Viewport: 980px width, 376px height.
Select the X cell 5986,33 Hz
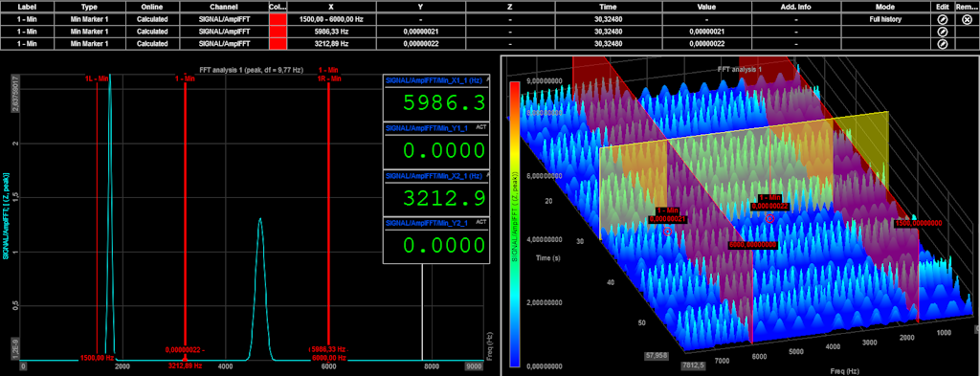[x=331, y=32]
